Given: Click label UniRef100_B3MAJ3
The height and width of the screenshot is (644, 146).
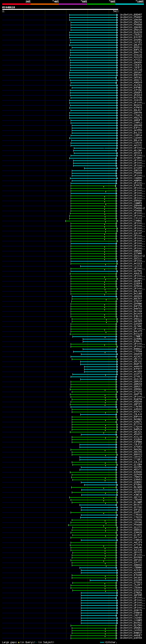Looking at the screenshot, I should (131, 342).
